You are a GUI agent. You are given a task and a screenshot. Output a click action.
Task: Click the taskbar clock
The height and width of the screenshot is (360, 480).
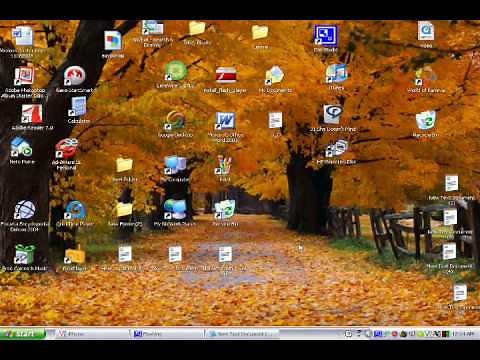[464, 334]
